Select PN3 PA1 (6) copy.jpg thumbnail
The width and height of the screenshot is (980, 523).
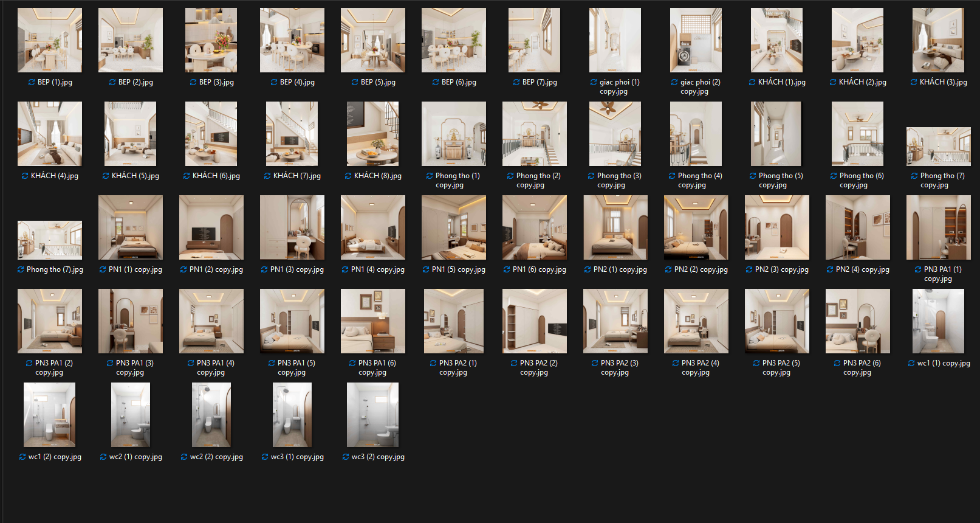tap(373, 321)
